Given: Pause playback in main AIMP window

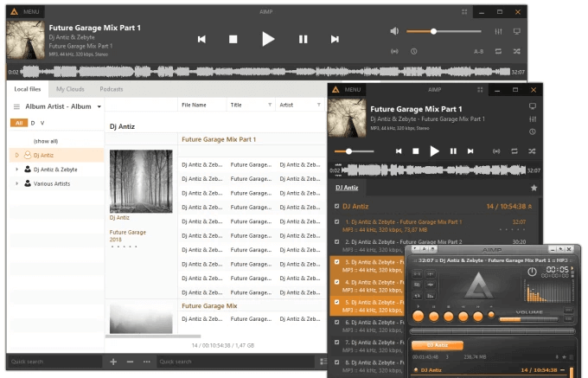Looking at the screenshot, I should click(x=303, y=39).
